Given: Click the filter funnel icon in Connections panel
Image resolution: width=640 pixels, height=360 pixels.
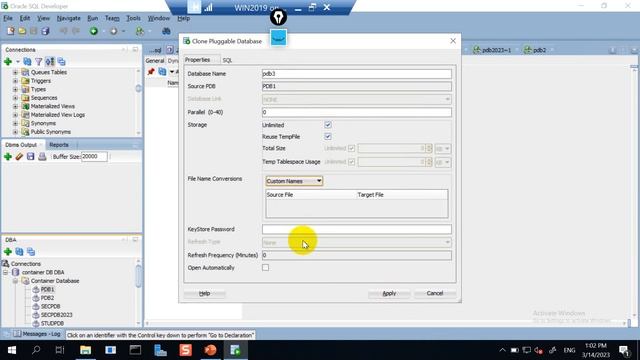Looking at the screenshot, I should [38, 62].
